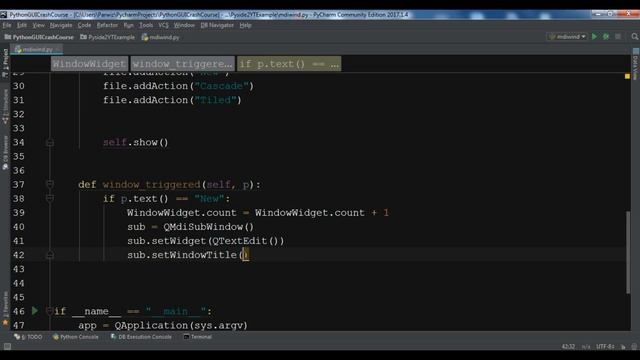This screenshot has width=640, height=360.
Task: Click the run gutter arrow on line 46
Action: (x=35, y=311)
